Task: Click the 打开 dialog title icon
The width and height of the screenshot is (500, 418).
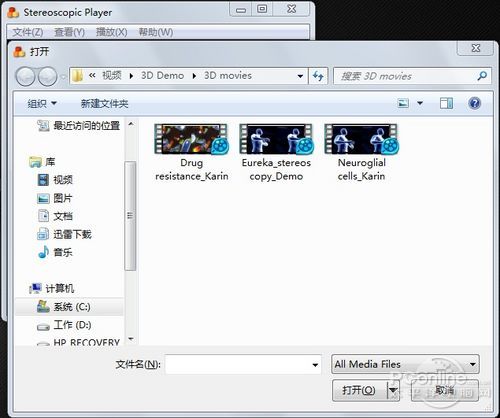Action: tap(19, 52)
